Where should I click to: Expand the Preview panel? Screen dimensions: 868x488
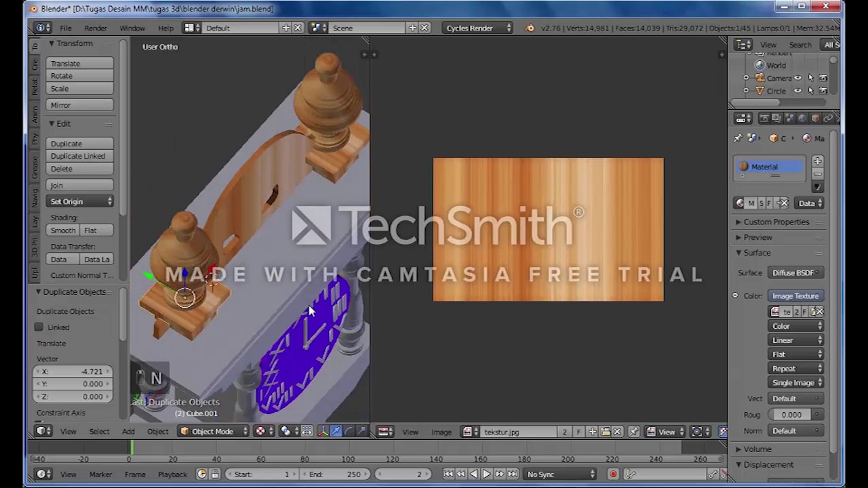click(x=757, y=237)
